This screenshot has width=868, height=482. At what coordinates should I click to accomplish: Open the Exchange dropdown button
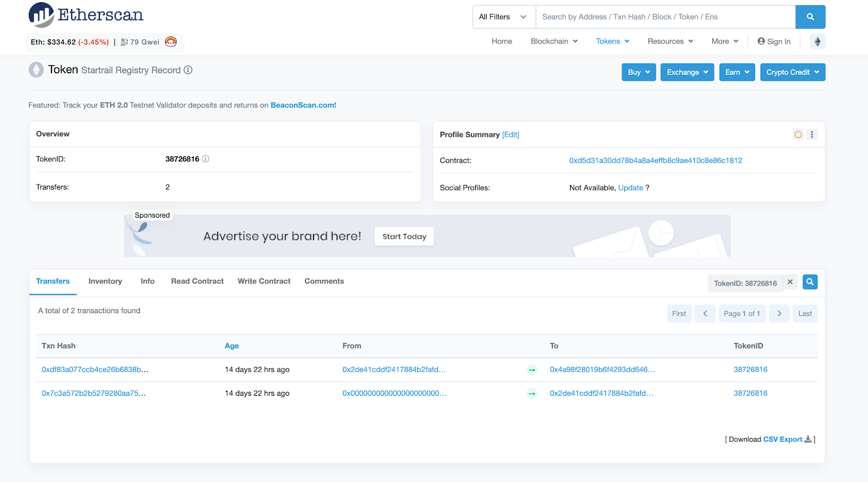pos(687,72)
